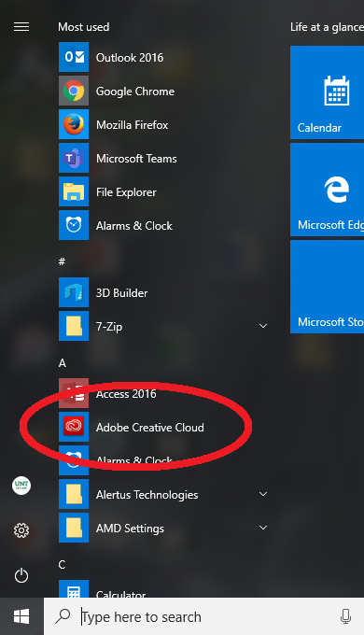Click the Power icon
Image resolution: width=364 pixels, height=635 pixels.
21,575
